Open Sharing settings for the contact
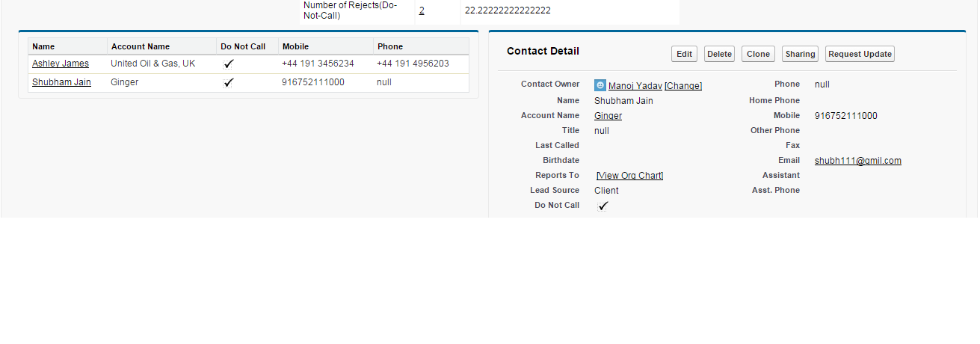This screenshot has width=980, height=344. click(x=800, y=54)
